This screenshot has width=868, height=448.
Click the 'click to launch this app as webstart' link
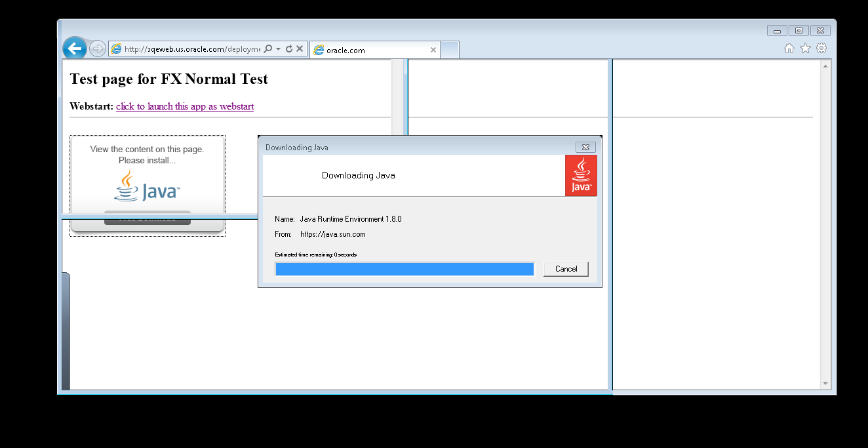coord(185,106)
